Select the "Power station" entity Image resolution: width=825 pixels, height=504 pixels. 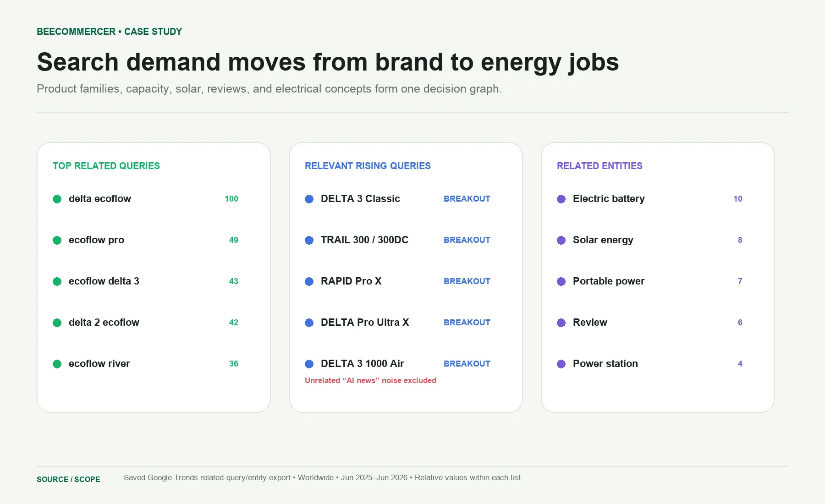point(605,364)
